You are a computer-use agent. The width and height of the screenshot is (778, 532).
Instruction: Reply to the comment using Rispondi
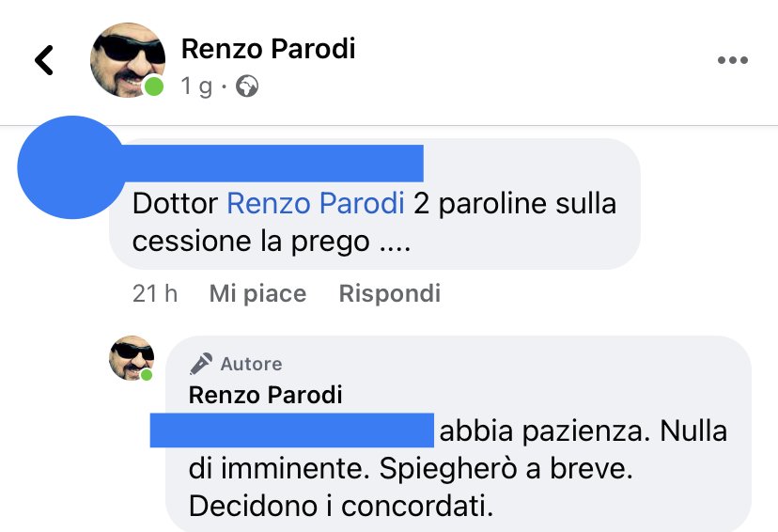click(x=390, y=293)
